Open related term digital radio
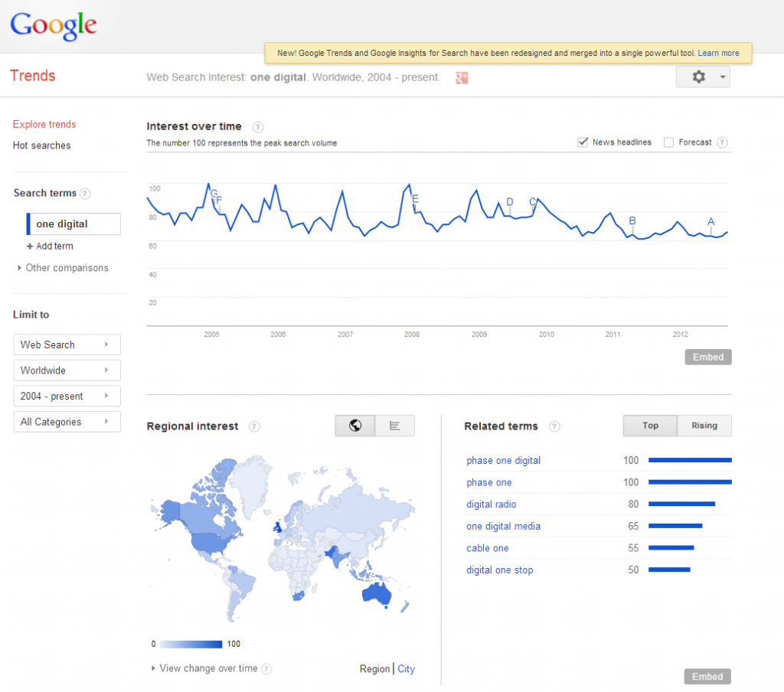This screenshot has width=784, height=692. (491, 504)
